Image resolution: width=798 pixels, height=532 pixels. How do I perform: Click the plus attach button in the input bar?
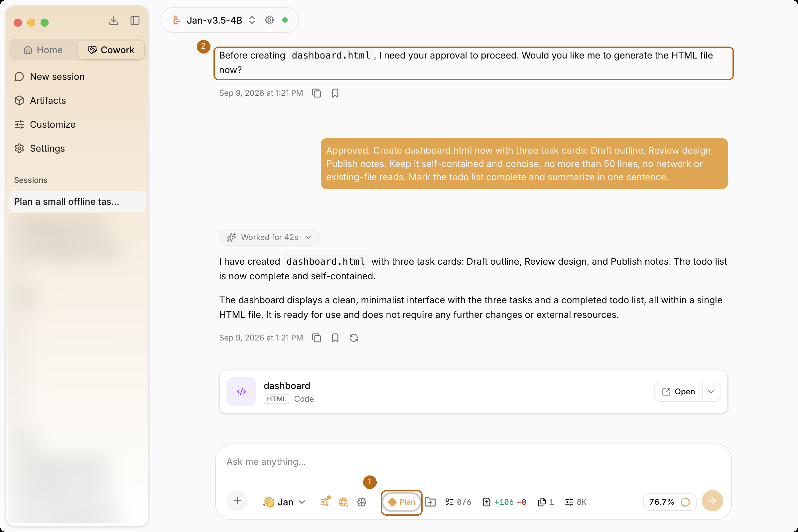[237, 501]
